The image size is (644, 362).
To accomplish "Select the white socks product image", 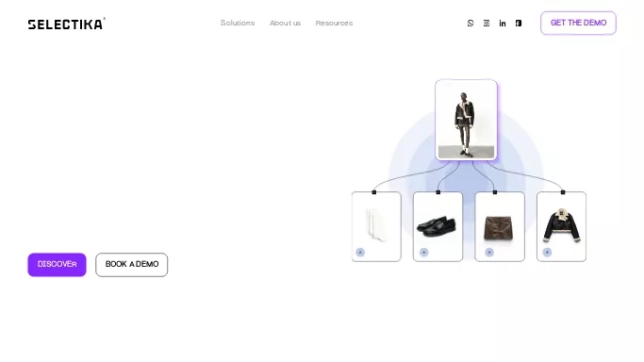I will coord(376,224).
